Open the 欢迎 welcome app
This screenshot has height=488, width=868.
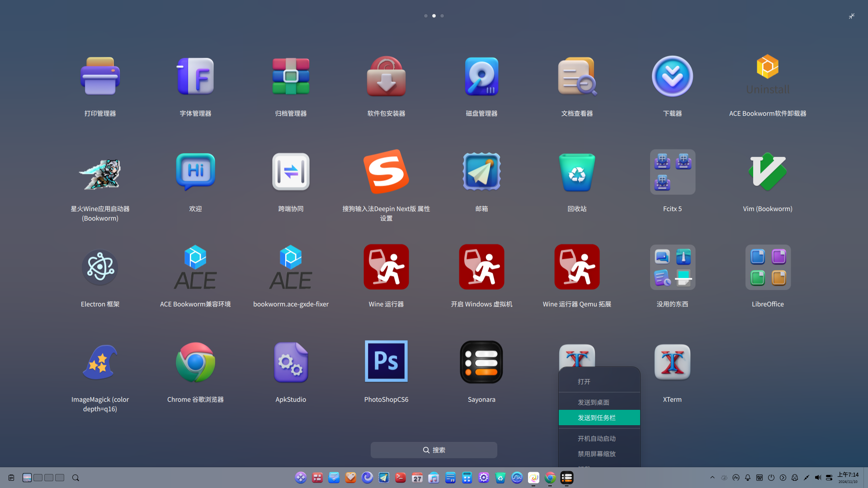tap(195, 172)
